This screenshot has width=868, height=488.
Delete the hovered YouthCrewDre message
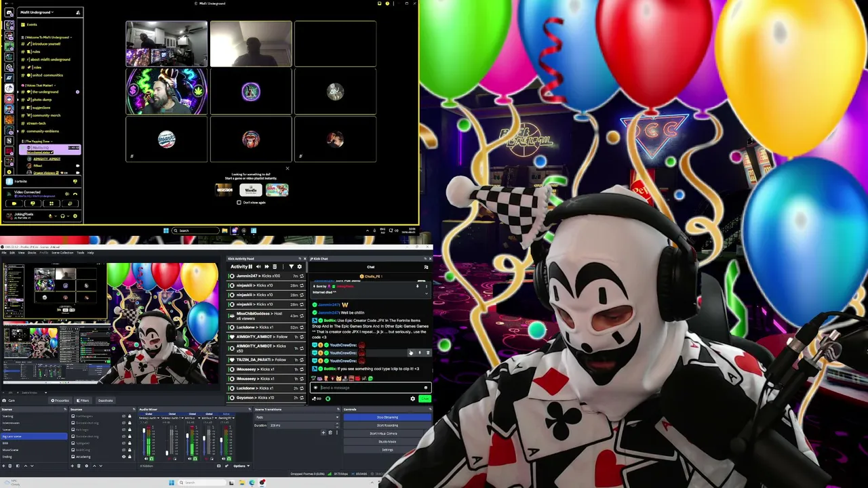click(428, 352)
